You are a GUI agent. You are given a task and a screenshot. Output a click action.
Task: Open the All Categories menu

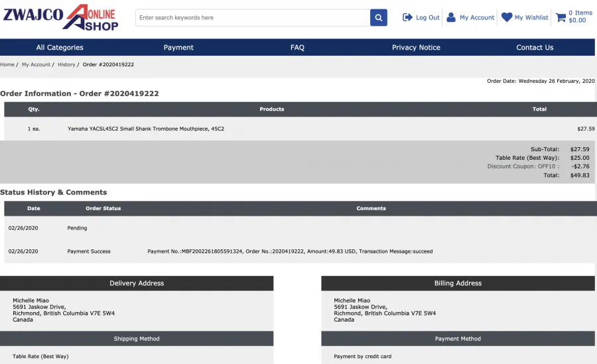coord(60,48)
